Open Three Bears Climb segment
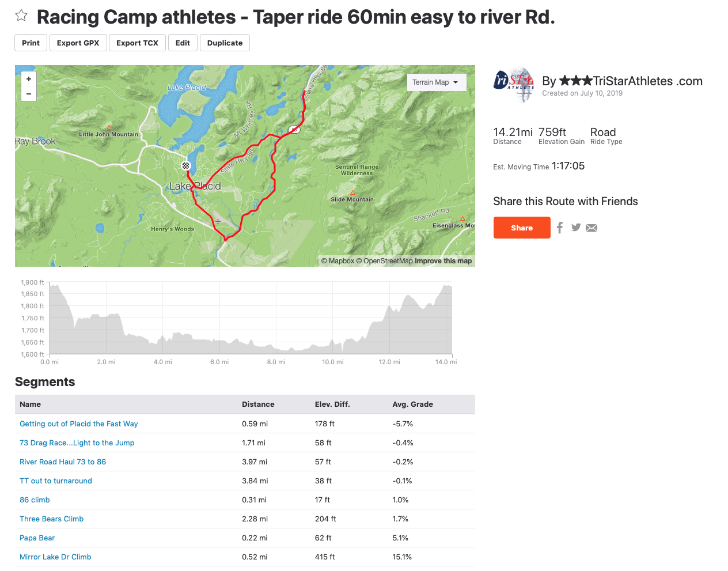 coord(52,519)
